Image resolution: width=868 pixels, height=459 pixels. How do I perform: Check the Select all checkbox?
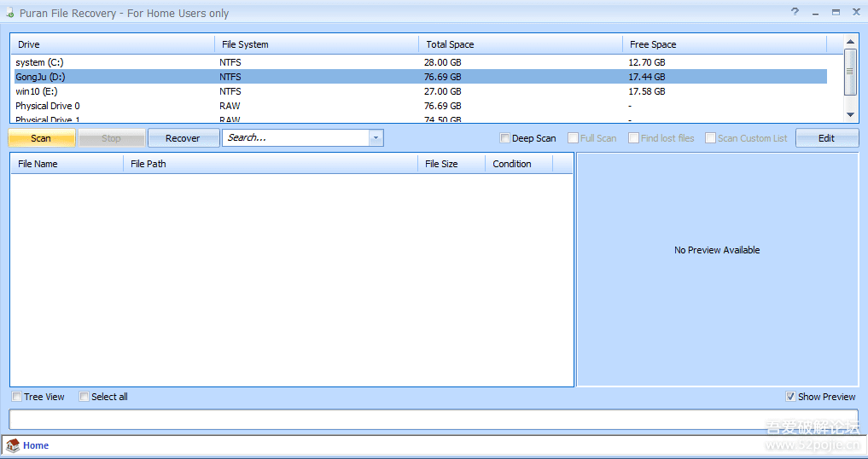[x=84, y=397]
